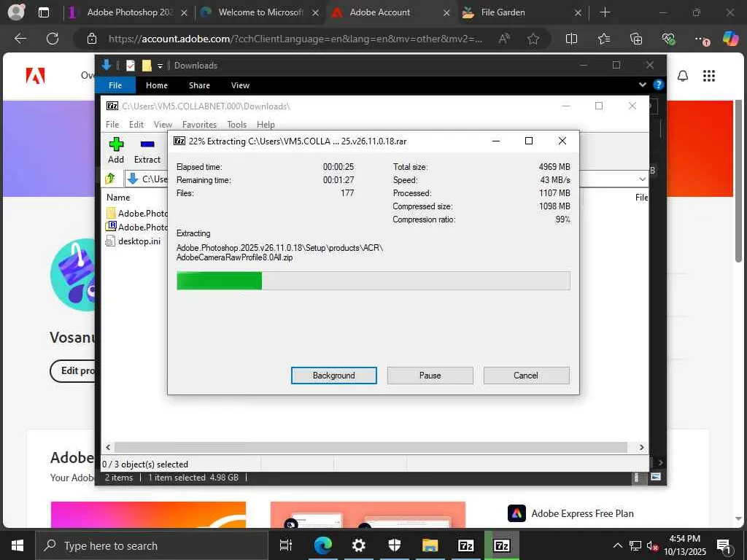Image resolution: width=747 pixels, height=560 pixels.
Task: Open Edge browser essentials heart icon
Action: tap(668, 39)
